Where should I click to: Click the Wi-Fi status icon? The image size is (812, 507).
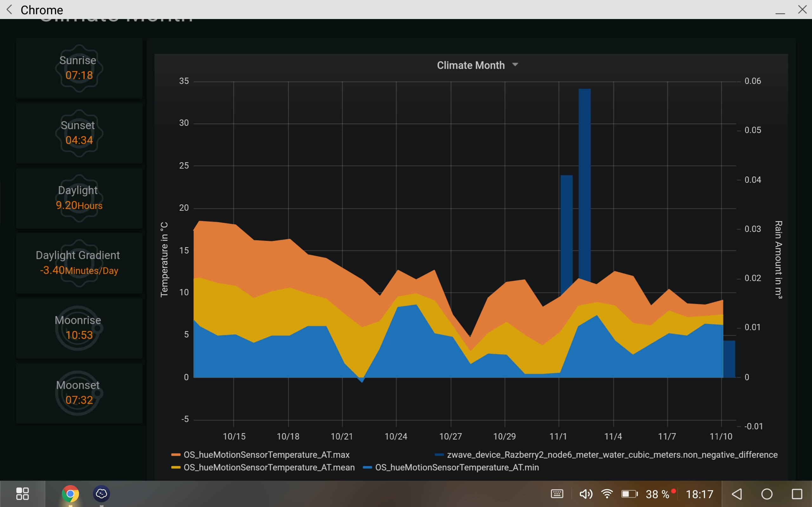click(x=607, y=494)
